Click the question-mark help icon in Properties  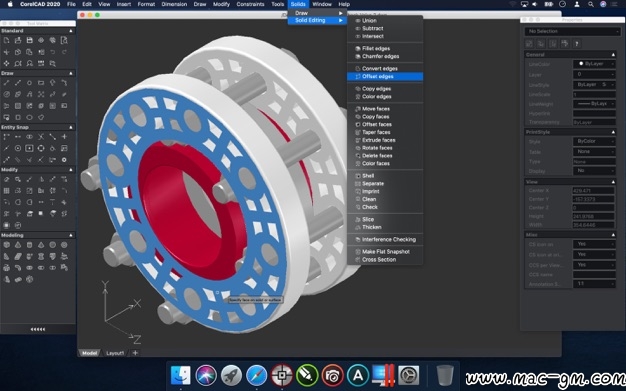pos(576,44)
